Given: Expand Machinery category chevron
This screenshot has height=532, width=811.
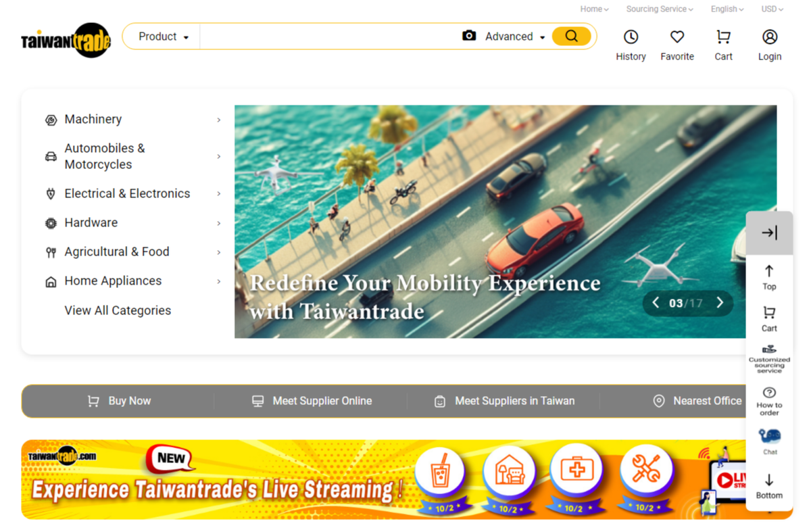Looking at the screenshot, I should [218, 120].
